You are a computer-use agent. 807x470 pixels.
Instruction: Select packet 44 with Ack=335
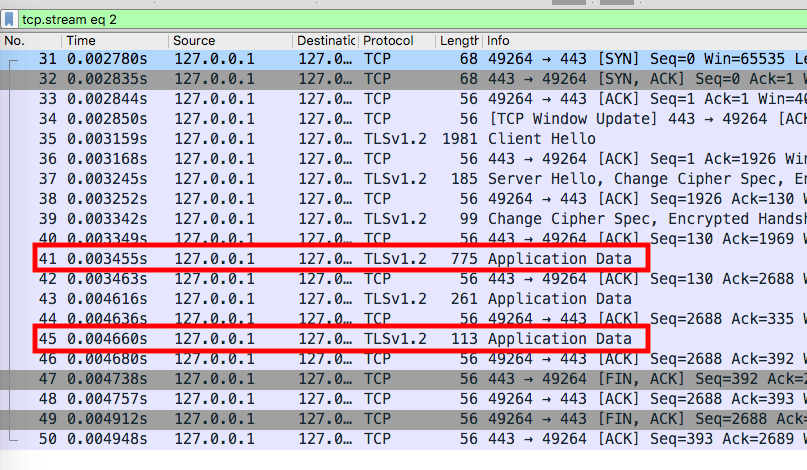(x=404, y=319)
